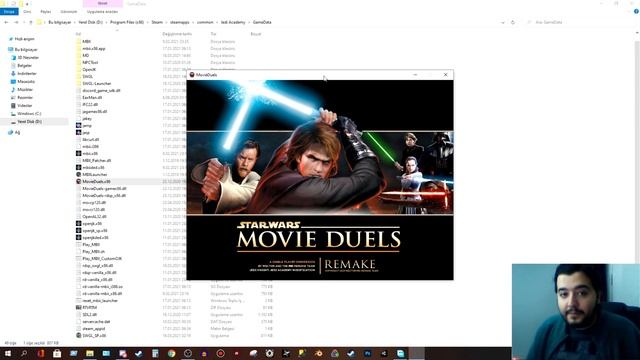Go back in File Explorer
The height and width of the screenshot is (360, 640).
[x=6, y=22]
